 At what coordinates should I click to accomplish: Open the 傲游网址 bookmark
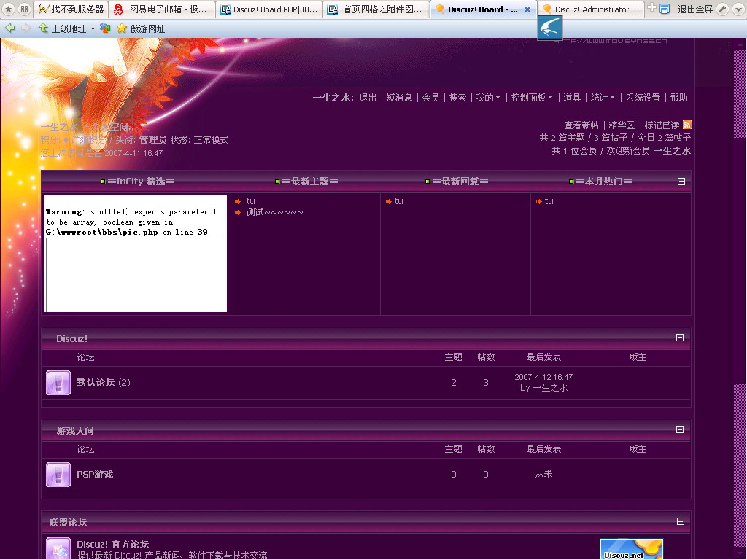[142, 28]
